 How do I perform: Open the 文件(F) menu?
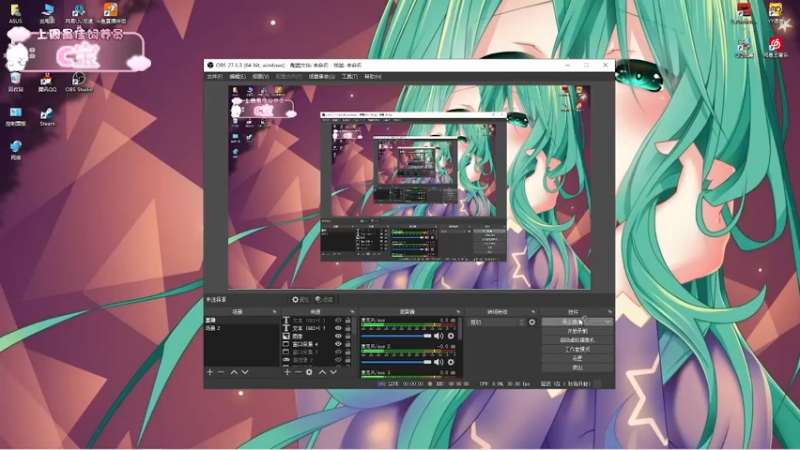pyautogui.click(x=214, y=77)
